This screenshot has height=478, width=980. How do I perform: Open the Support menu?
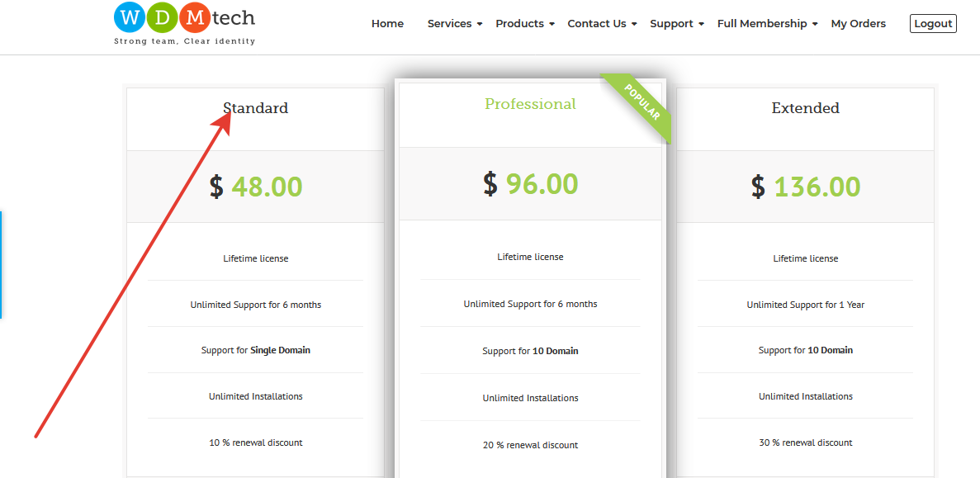click(671, 24)
